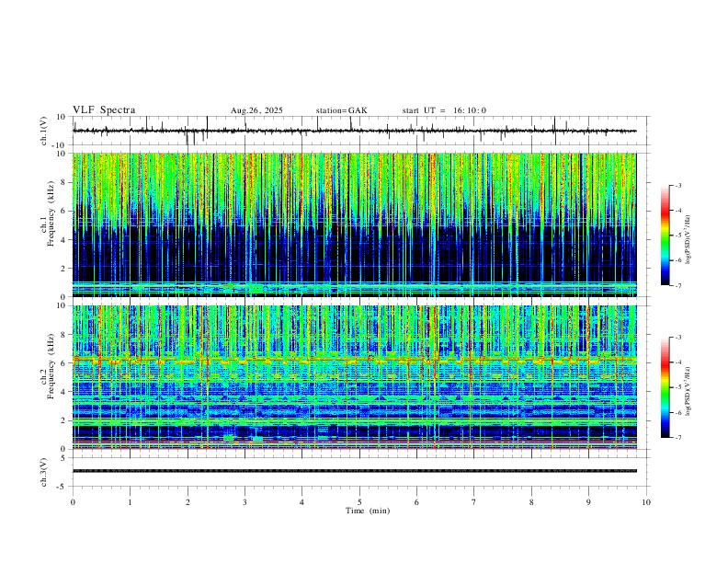Image resolution: width=728 pixels, height=563 pixels.
Task: Click the 'ch.3(V)' axis label
Action: click(x=44, y=472)
